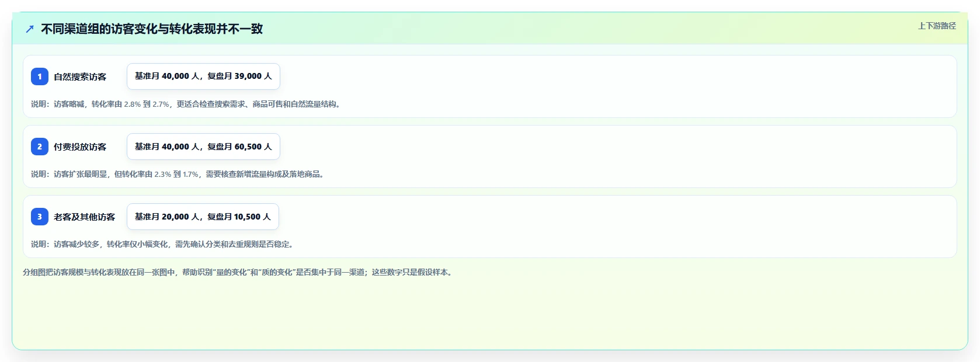Click the 复盘月 39,000 人 value chip
The height and width of the screenshot is (362, 980).
click(203, 76)
